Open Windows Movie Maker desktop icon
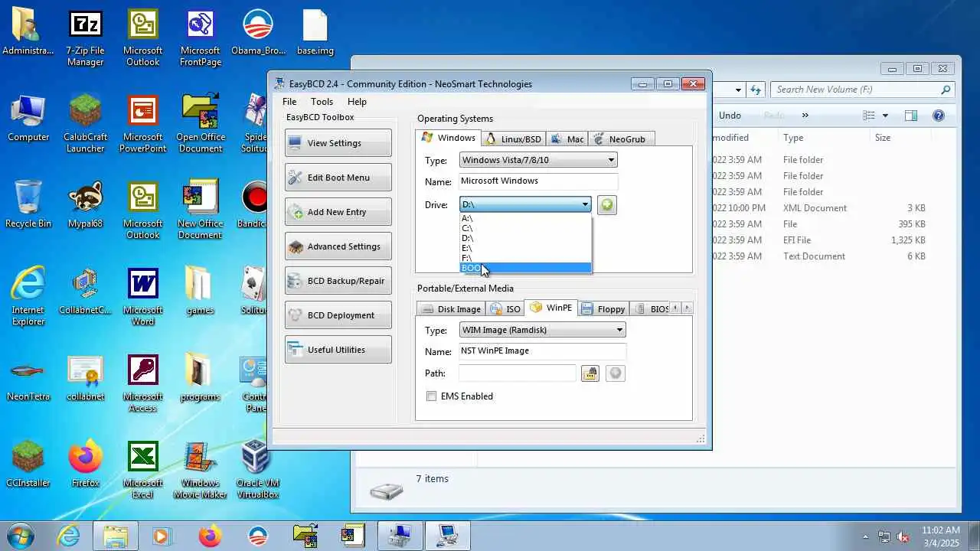 (x=200, y=470)
